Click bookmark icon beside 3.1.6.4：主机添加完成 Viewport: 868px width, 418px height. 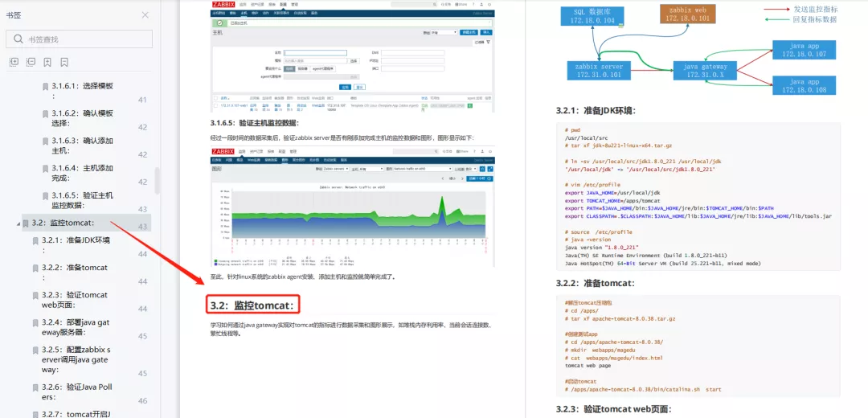click(x=45, y=168)
